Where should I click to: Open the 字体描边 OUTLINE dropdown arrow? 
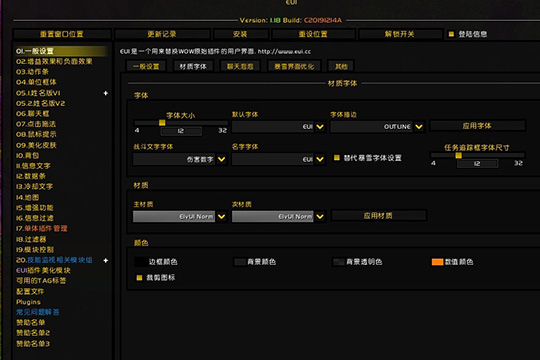point(419,127)
